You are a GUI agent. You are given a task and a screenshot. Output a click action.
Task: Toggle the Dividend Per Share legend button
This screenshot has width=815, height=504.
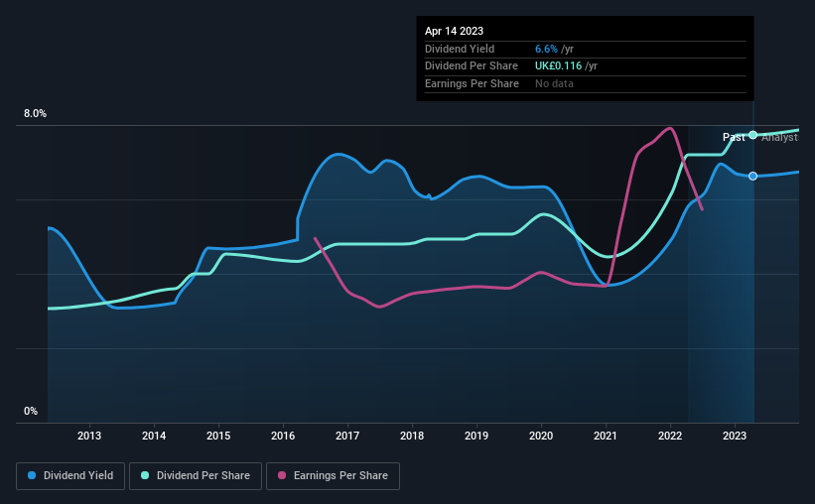196,476
